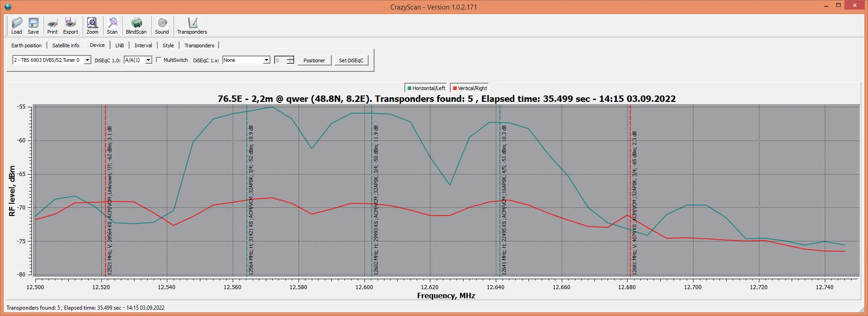This screenshot has width=868, height=316.
Task: Run BlindScan from the toolbar
Action: tap(136, 25)
